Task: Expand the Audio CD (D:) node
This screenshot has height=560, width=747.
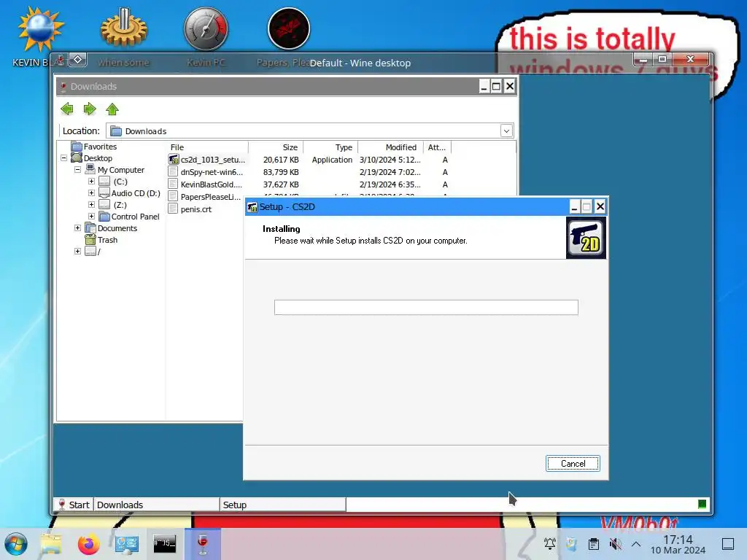Action: [x=91, y=192]
